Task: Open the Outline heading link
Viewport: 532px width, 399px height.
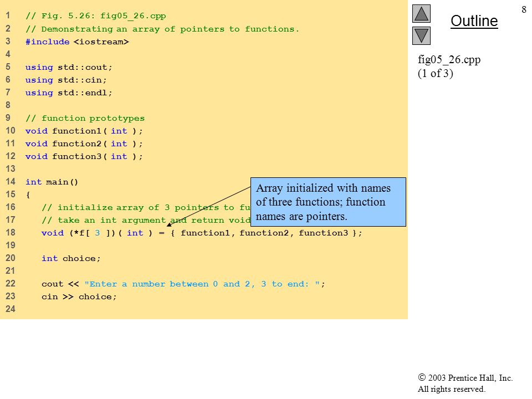Action: 474,21
